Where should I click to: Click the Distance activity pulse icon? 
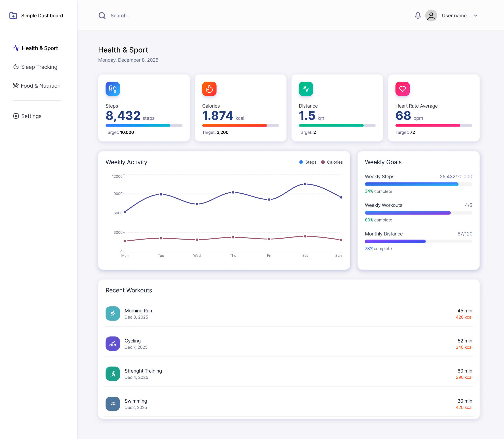pos(306,89)
